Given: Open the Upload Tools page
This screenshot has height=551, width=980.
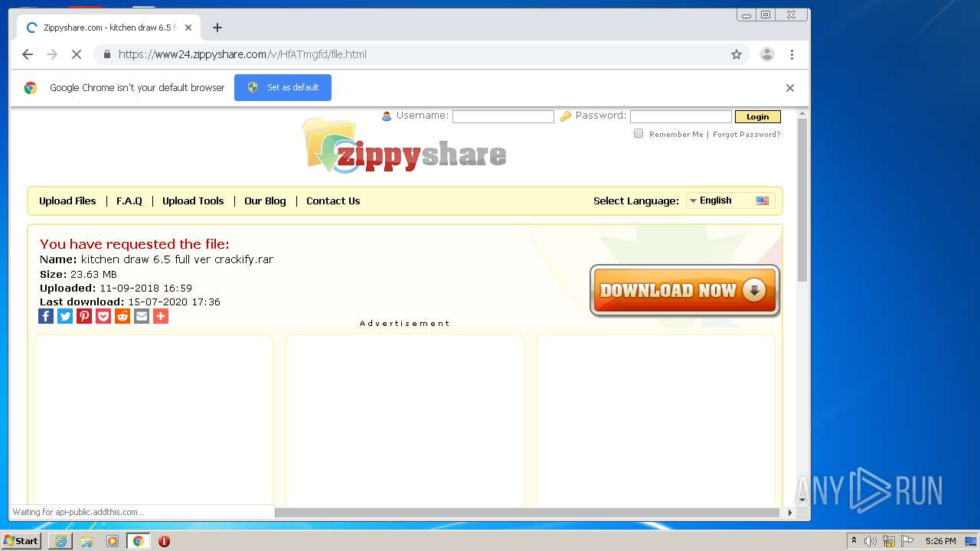Looking at the screenshot, I should pos(193,201).
